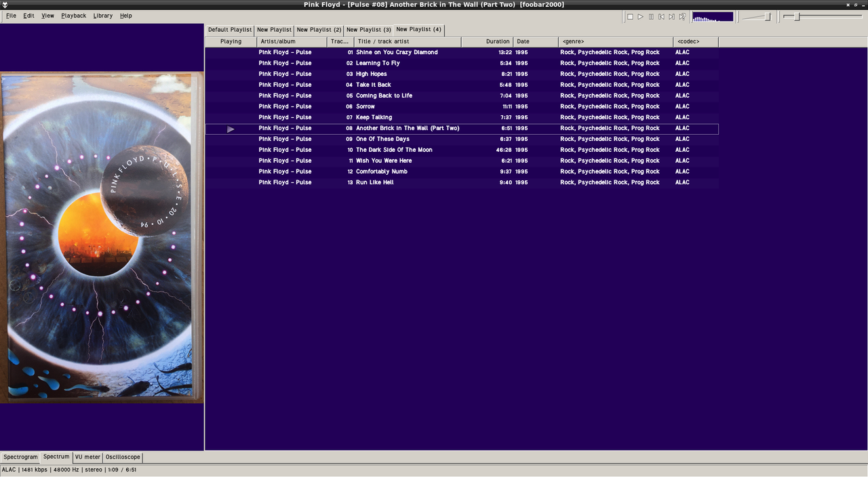Click the Play button in toolbar
The height and width of the screenshot is (477, 868).
click(640, 16)
